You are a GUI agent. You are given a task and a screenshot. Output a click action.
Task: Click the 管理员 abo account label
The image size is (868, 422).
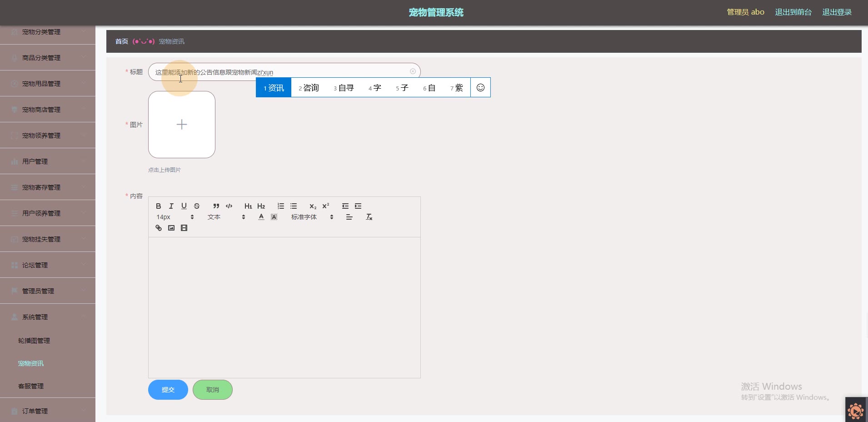(x=745, y=12)
